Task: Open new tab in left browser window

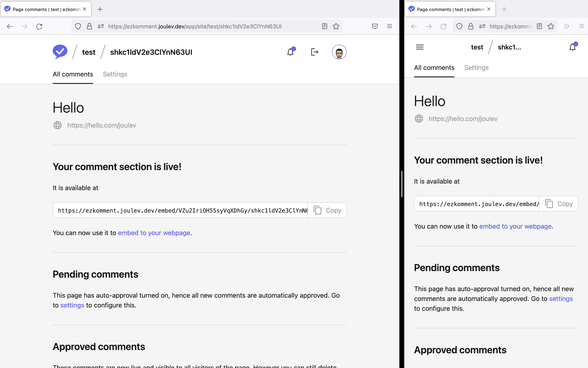Action: point(100,9)
